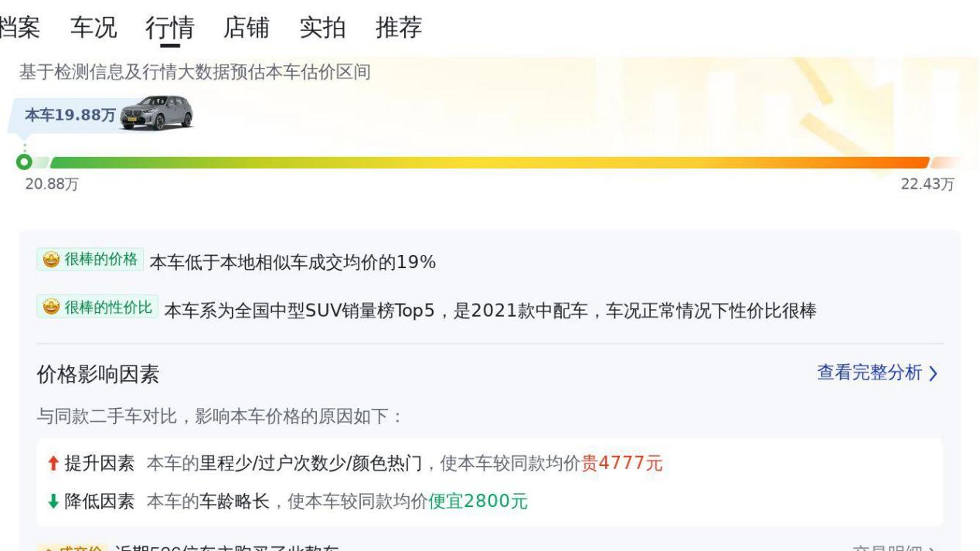Select the 行情 tab
Screen dimensions: 980x551
coord(169,28)
